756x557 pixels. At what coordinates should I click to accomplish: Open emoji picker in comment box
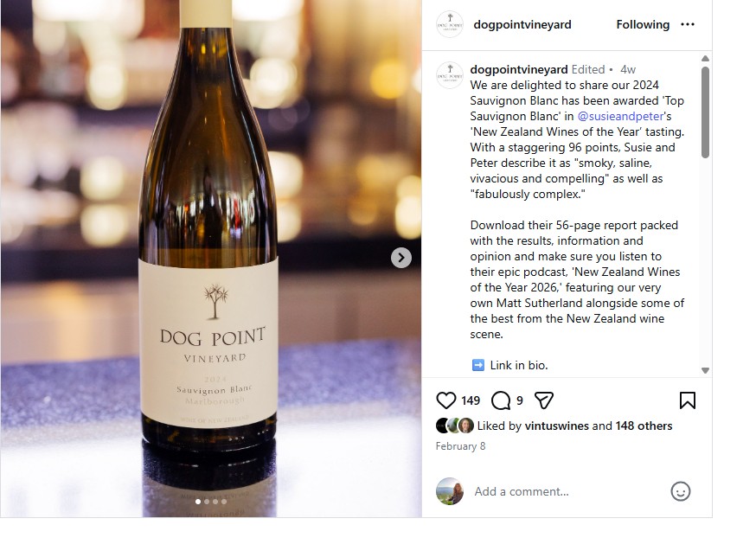(681, 491)
